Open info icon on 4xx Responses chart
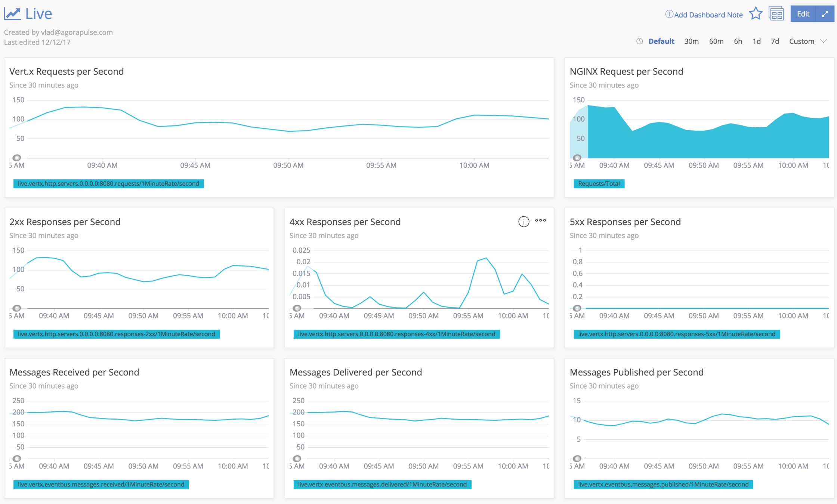Viewport: 837px width, 504px height. point(523,221)
